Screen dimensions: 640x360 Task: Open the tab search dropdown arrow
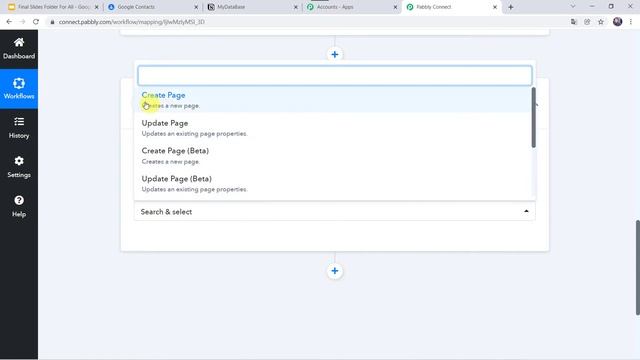pyautogui.click(x=573, y=7)
